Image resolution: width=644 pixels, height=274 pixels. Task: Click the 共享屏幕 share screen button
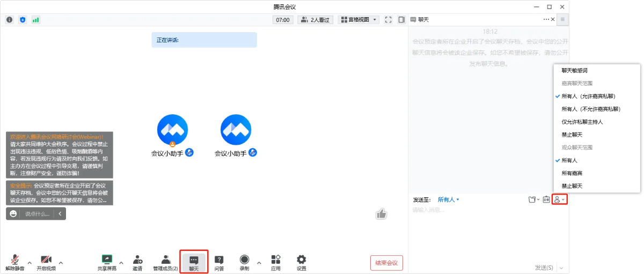[x=107, y=262]
